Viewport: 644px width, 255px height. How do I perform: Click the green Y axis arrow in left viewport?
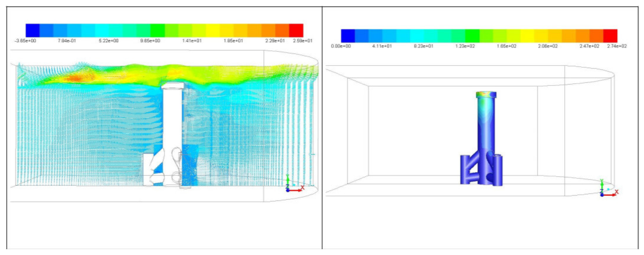click(x=288, y=179)
